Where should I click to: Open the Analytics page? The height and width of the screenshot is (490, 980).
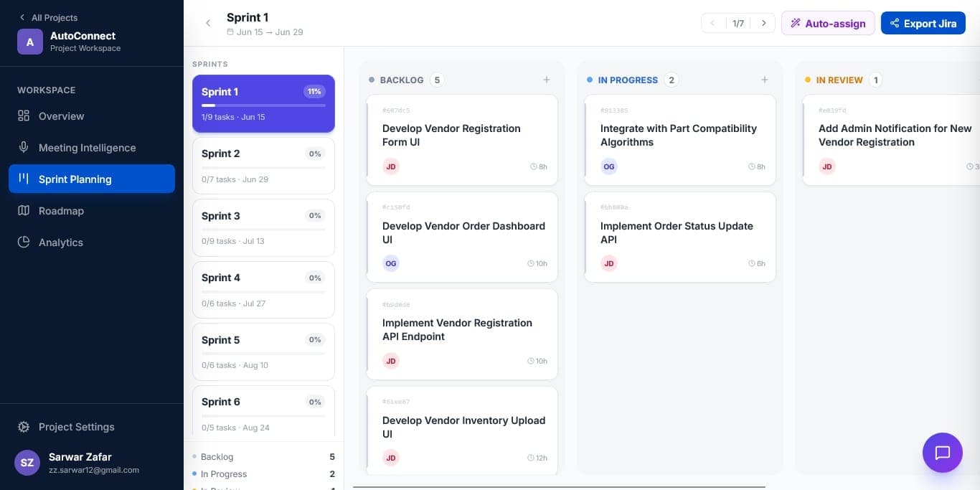point(92,242)
